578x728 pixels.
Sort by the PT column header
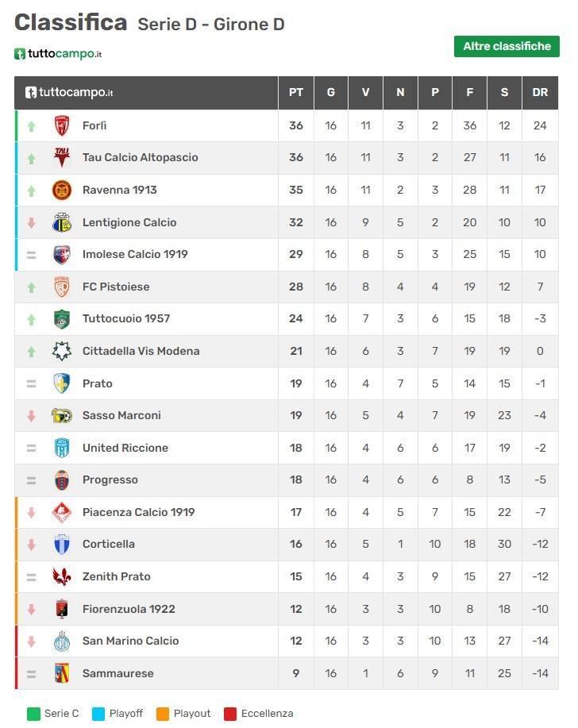pos(295,92)
